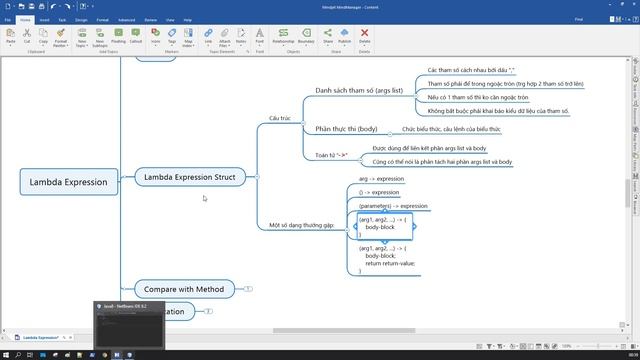Switch to the Advanced ribbon tab
This screenshot has width=640, height=360.
127,20
